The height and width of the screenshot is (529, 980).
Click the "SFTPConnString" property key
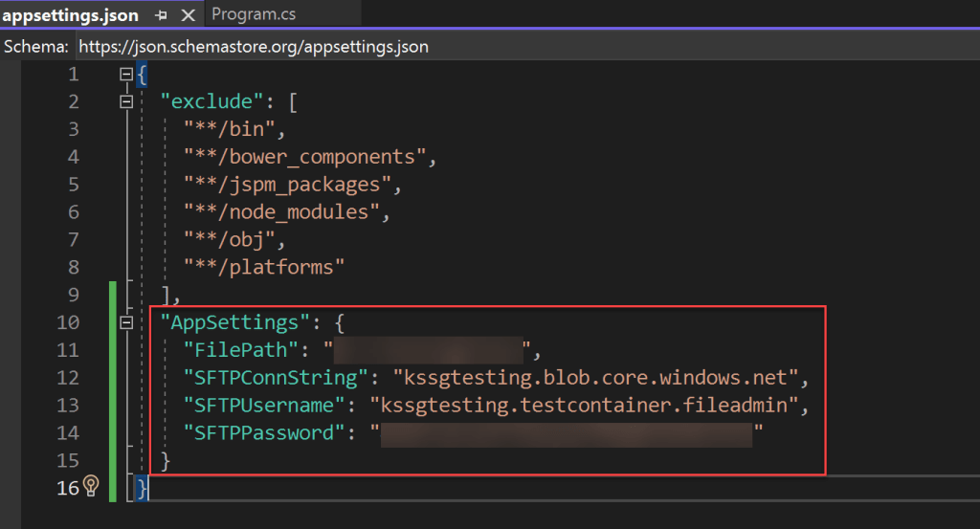pyautogui.click(x=275, y=378)
